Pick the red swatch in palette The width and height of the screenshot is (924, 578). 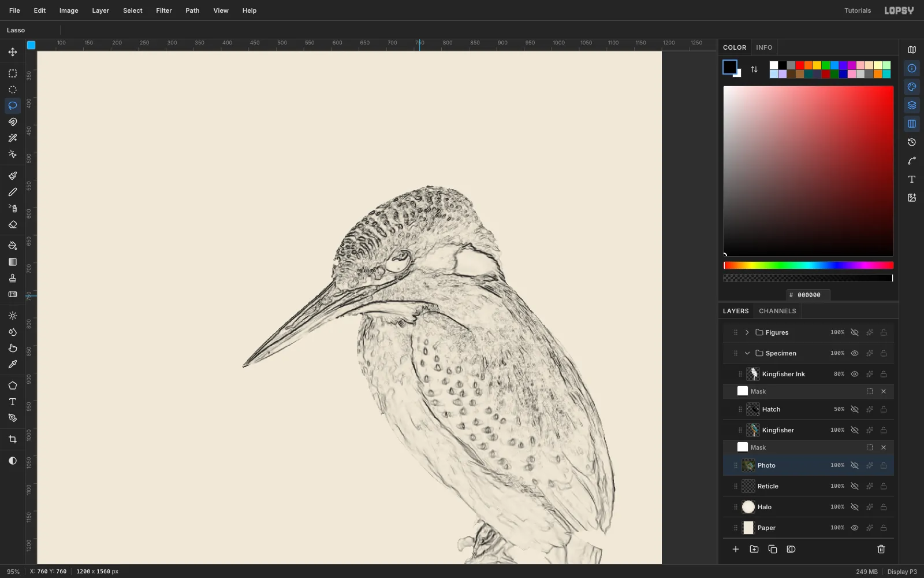coord(800,65)
